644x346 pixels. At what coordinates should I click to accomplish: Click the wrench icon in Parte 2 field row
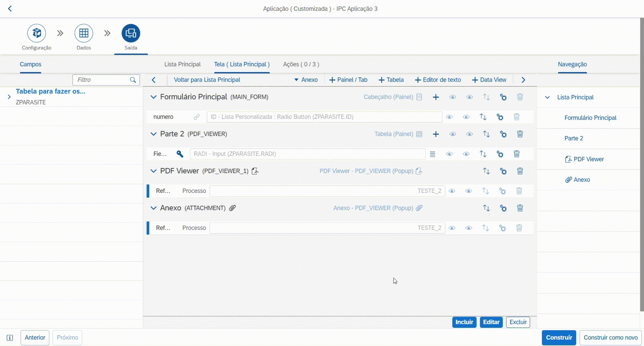180,154
